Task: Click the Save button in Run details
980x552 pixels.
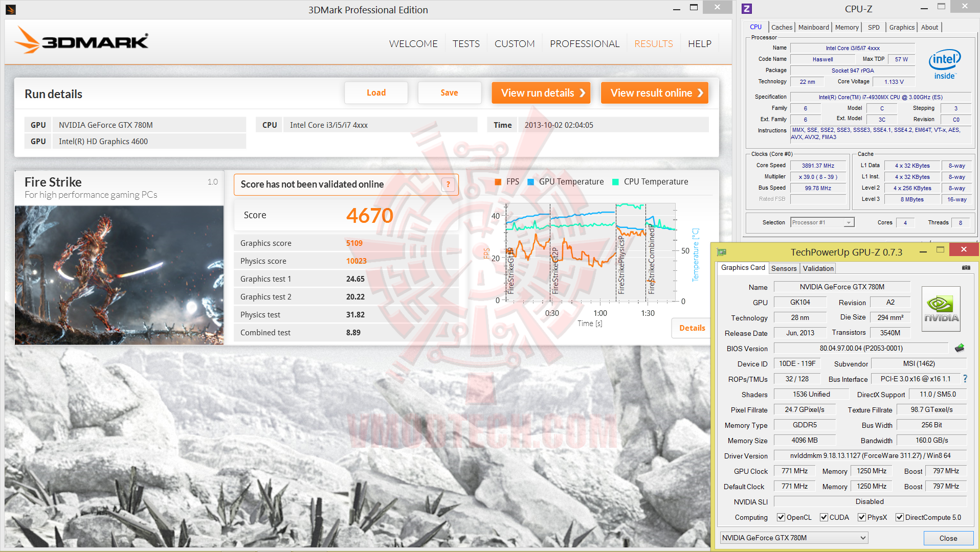Action: click(x=449, y=93)
